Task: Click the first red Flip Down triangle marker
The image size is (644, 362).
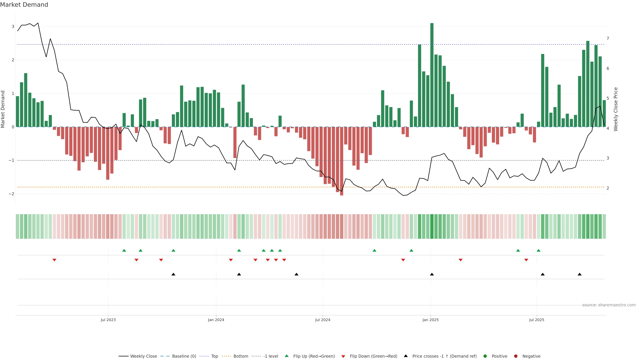Action: (54, 260)
